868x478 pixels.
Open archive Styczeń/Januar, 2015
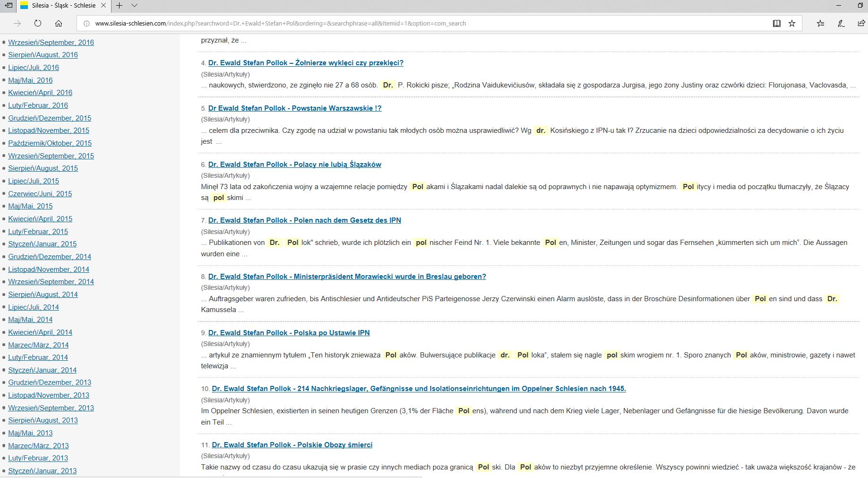click(43, 244)
